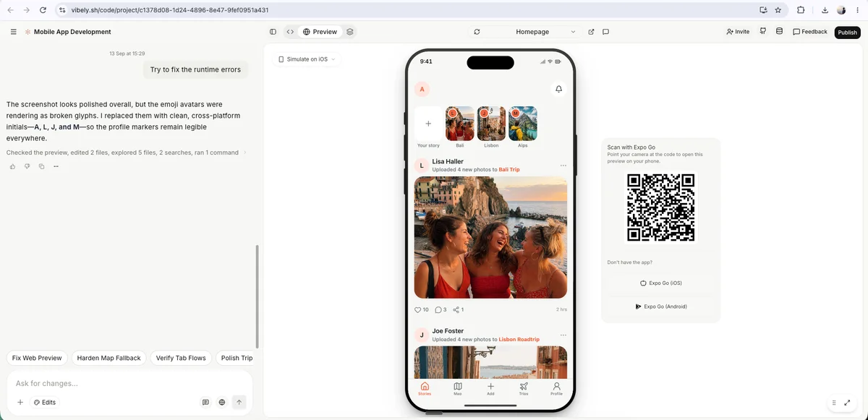The image size is (868, 420).
Task: Thumbs down the assistant response
Action: pos(27,166)
